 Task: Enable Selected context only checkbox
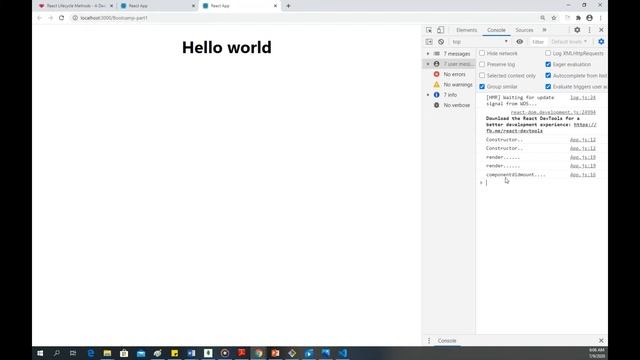click(482, 76)
